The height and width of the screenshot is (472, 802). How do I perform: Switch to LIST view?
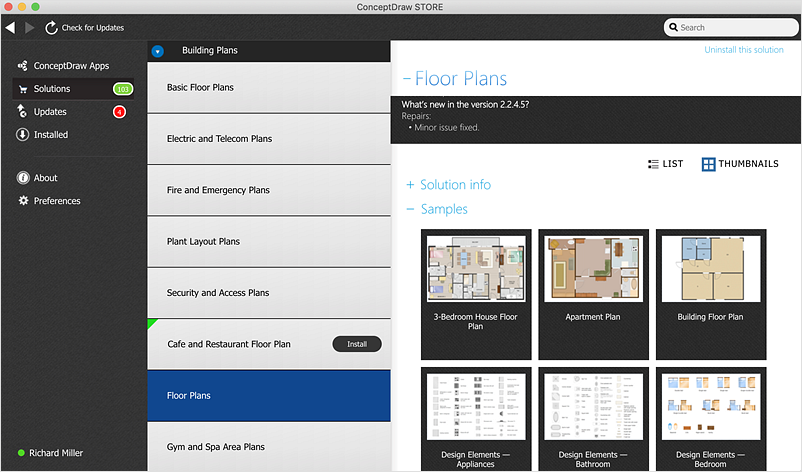tap(665, 164)
